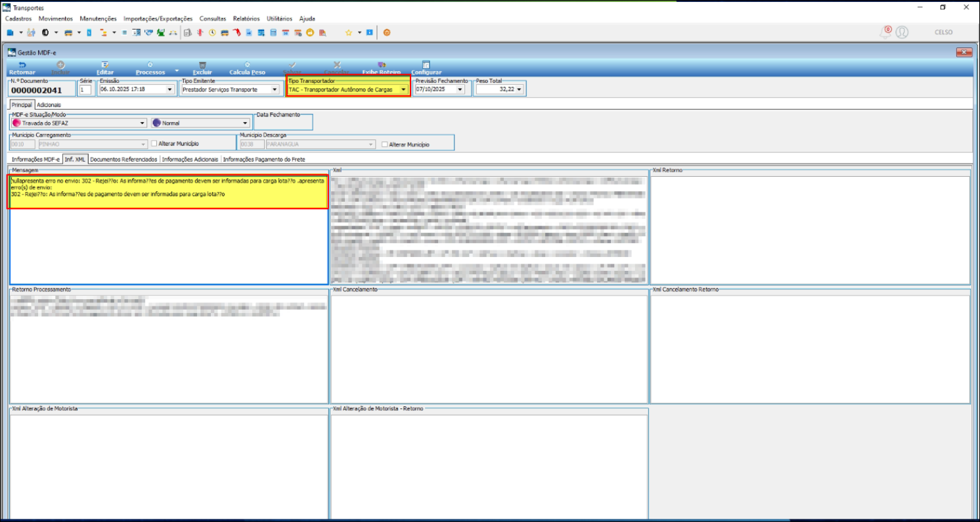Viewport: 980px width, 522px height.
Task: Switch to the Adicionais tab
Action: pos(49,105)
